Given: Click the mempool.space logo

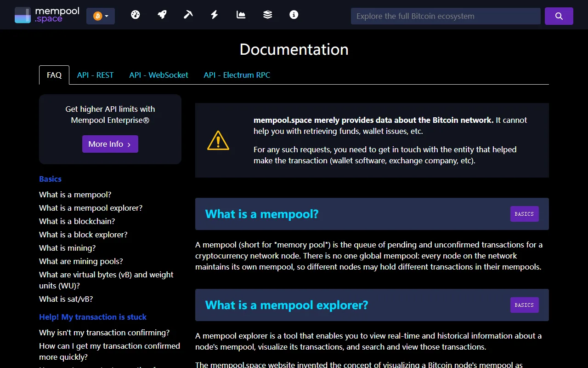Looking at the screenshot, I should click(x=47, y=15).
